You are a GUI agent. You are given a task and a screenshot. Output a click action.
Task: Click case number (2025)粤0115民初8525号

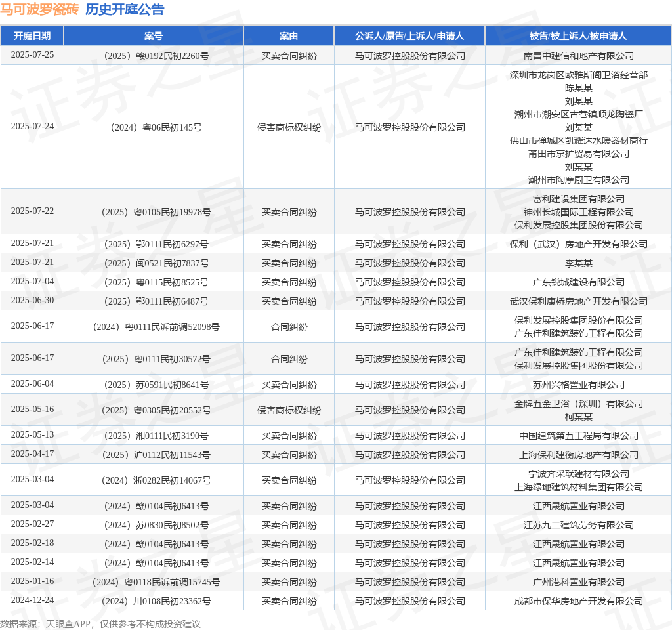[x=156, y=282]
